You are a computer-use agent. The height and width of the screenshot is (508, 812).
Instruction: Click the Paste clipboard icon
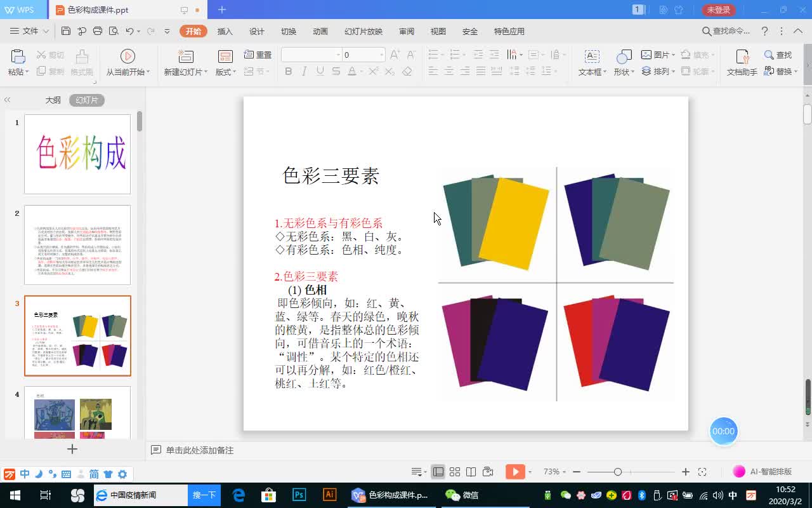[x=18, y=57]
